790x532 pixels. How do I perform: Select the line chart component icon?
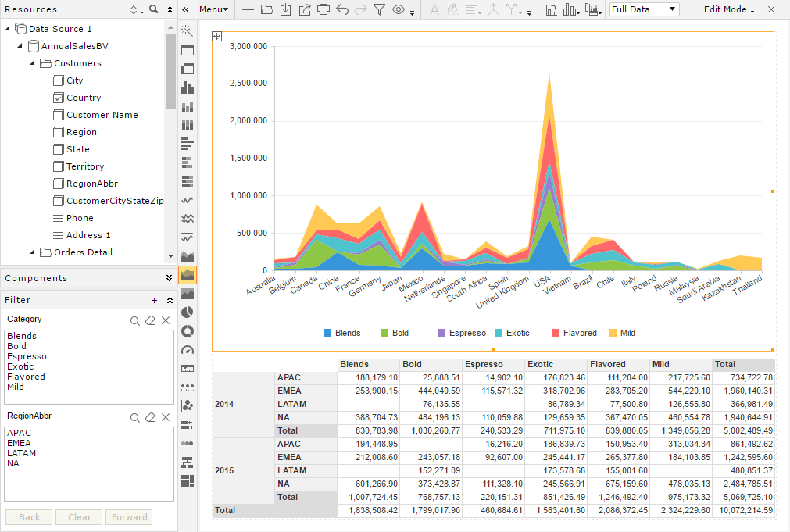(x=188, y=200)
